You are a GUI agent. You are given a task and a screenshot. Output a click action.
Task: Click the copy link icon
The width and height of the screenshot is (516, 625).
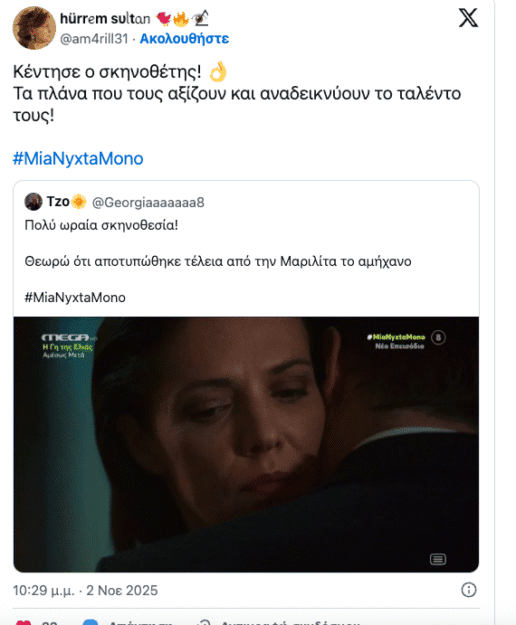click(204, 622)
